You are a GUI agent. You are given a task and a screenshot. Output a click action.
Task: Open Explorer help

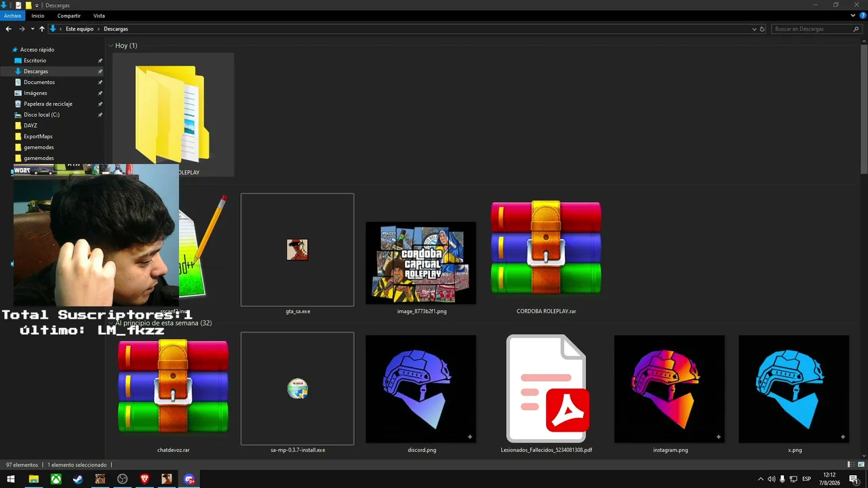[863, 15]
